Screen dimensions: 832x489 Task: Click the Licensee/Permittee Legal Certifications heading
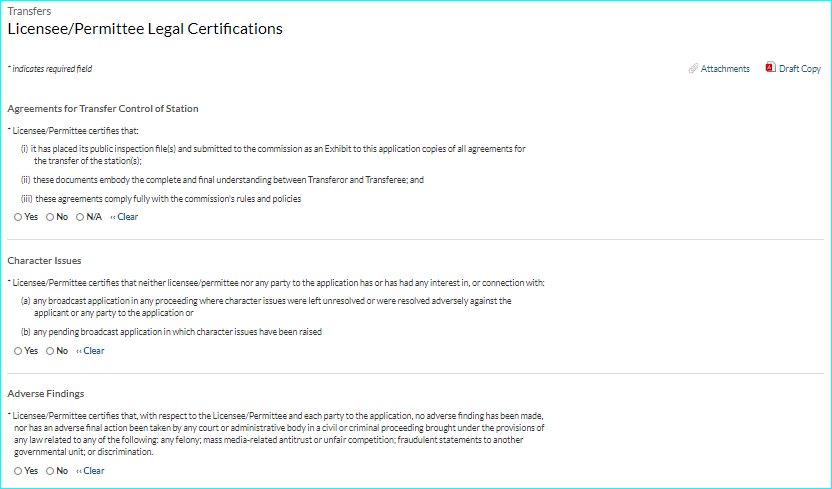click(145, 29)
